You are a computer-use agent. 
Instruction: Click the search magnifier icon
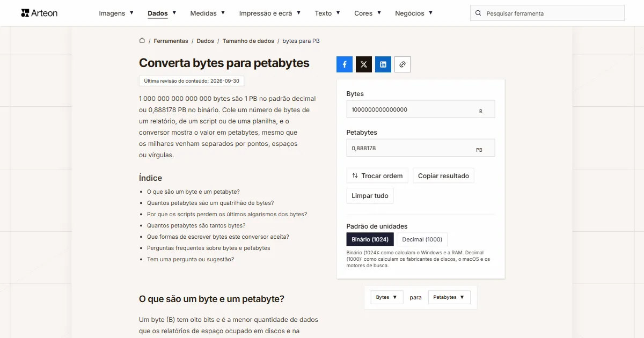479,13
